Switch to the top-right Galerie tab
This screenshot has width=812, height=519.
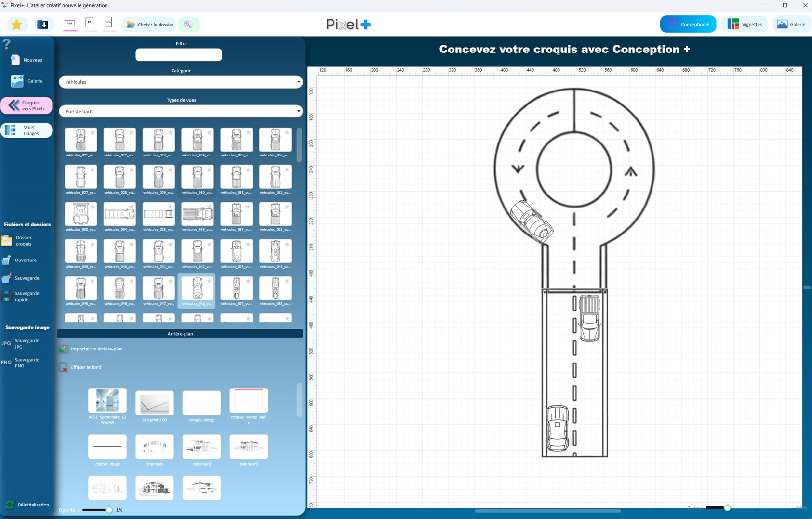pyautogui.click(x=791, y=24)
